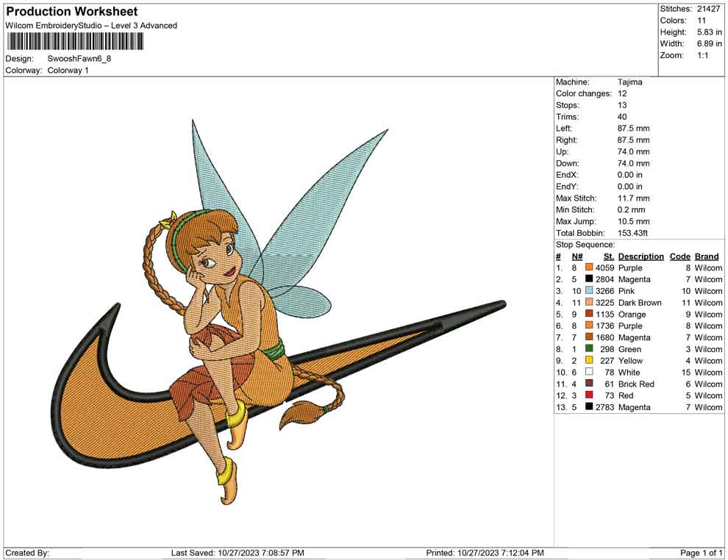The height and width of the screenshot is (560, 728).
Task: Click the brick red swatch for thread 61
Action: coord(589,384)
